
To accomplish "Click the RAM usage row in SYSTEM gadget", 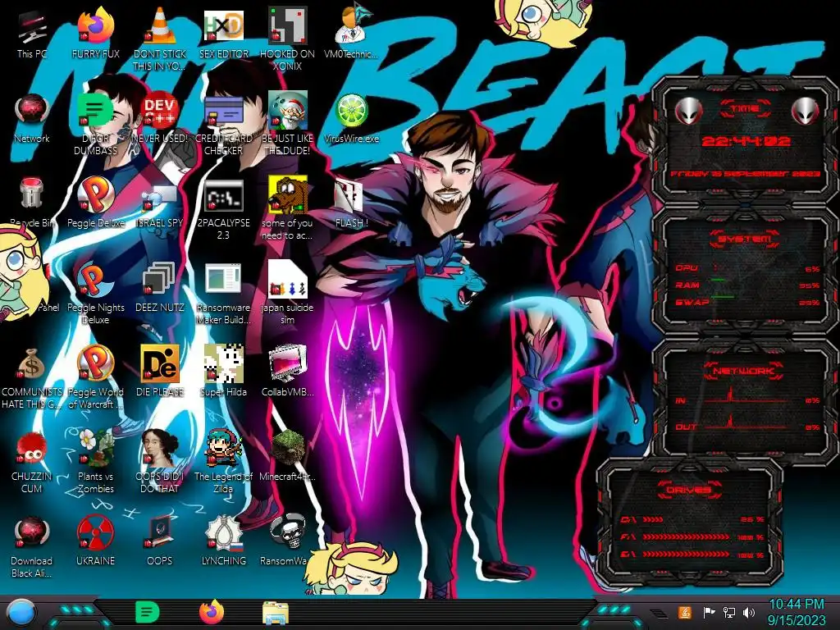I will [747, 285].
